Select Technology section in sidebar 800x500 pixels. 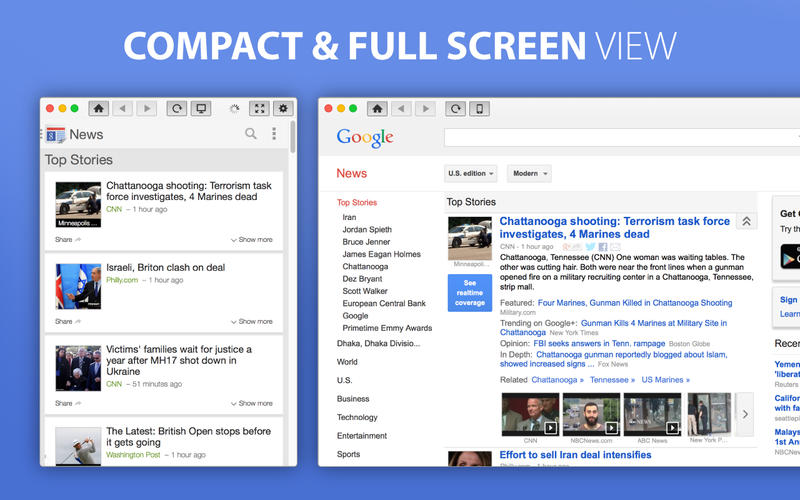click(357, 417)
